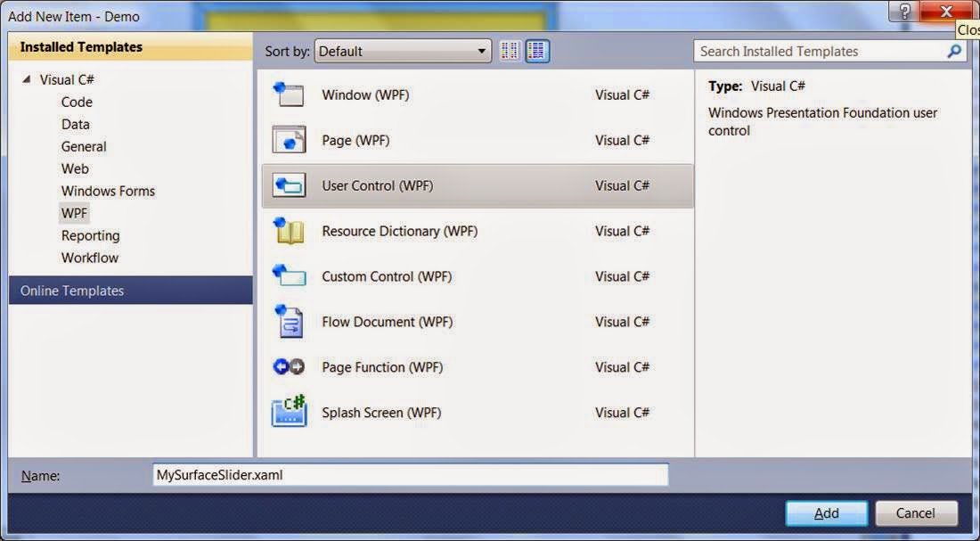Image resolution: width=980 pixels, height=541 pixels.
Task: Open the Sort by dropdown
Action: coord(481,51)
